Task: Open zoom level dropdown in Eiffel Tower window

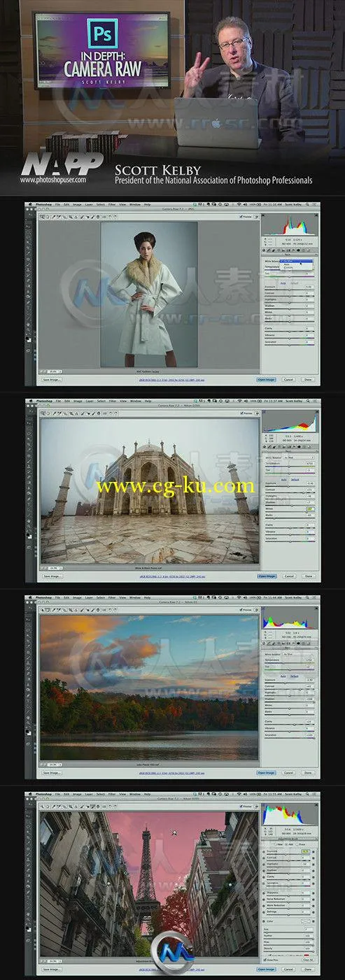Action: (x=55, y=960)
